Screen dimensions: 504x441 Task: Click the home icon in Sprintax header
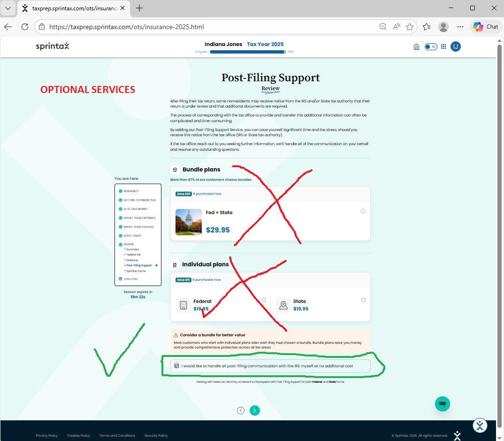[x=416, y=46]
